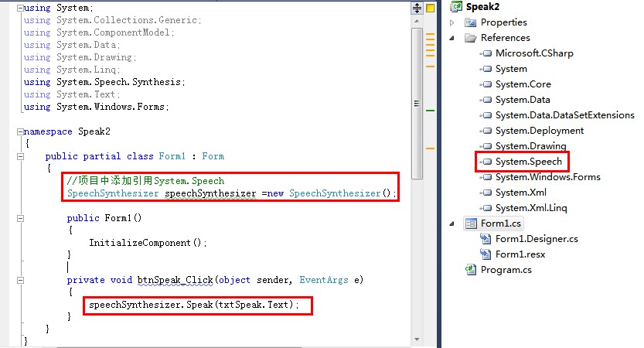Click the Microsoft.CSharp reference icon
The width and height of the screenshot is (644, 348).
[x=486, y=53]
